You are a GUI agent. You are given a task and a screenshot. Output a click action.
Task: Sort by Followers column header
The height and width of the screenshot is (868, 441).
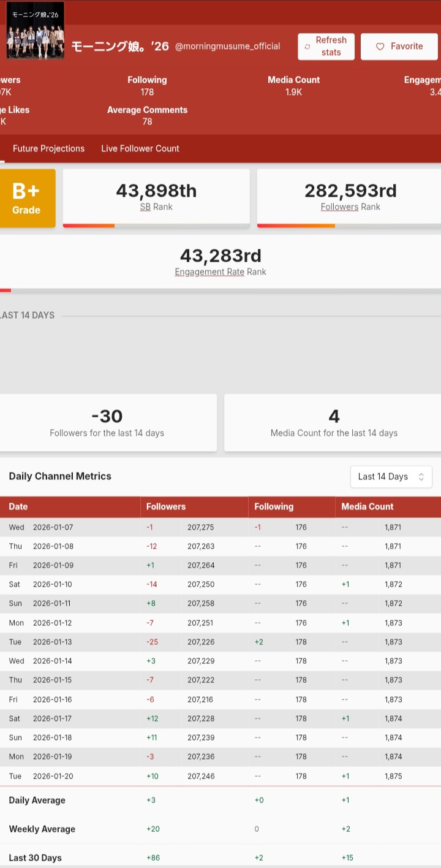point(165,507)
